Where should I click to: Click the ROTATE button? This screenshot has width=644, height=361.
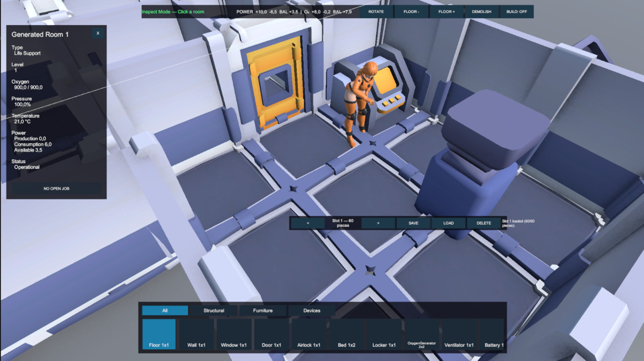pyautogui.click(x=376, y=12)
